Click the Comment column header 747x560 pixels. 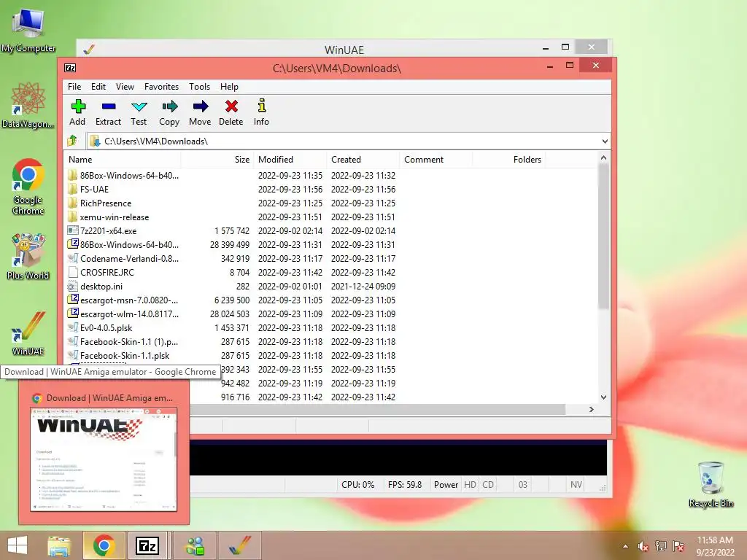(436, 160)
